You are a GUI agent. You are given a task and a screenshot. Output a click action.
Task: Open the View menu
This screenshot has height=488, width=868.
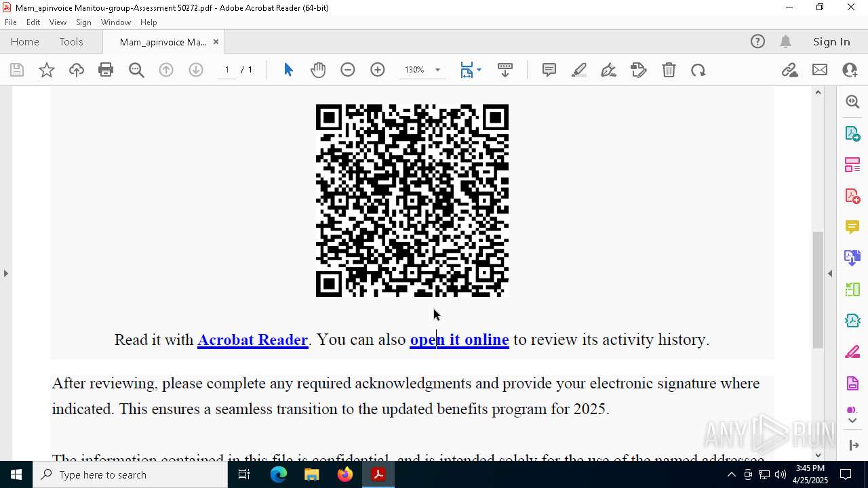click(x=58, y=22)
